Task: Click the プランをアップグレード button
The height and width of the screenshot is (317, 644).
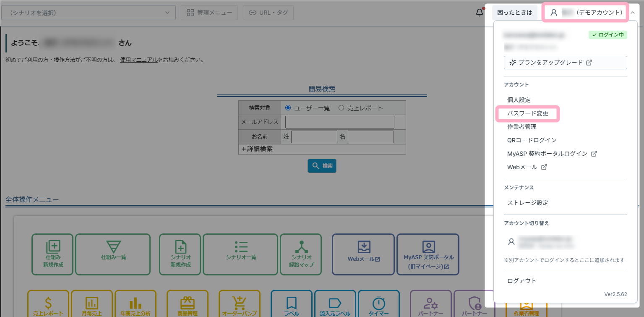Action: coord(566,63)
